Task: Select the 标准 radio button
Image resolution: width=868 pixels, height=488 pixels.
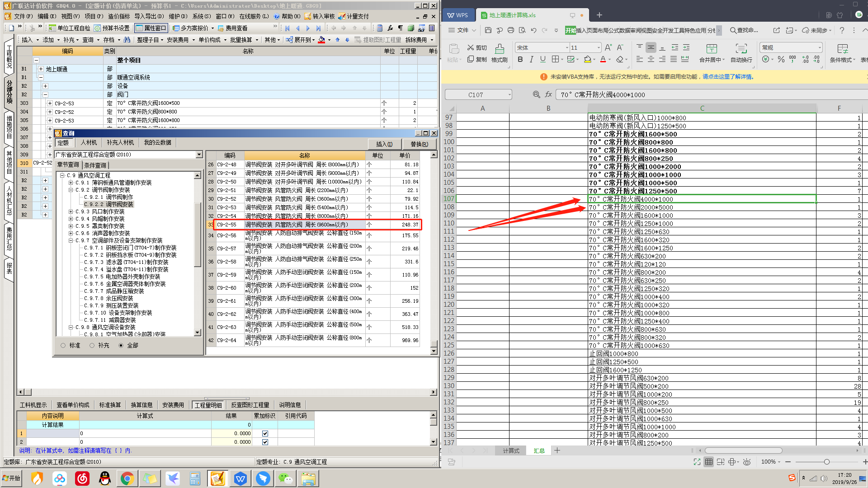Action: (63, 345)
